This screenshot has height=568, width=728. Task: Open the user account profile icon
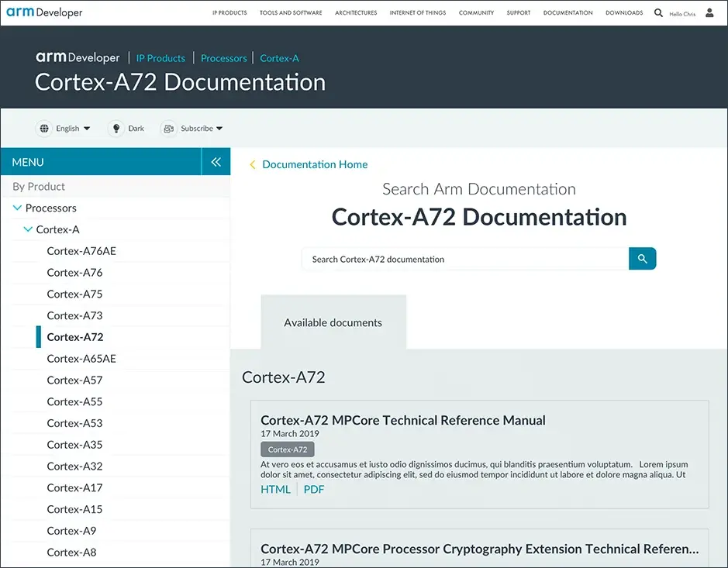[709, 12]
